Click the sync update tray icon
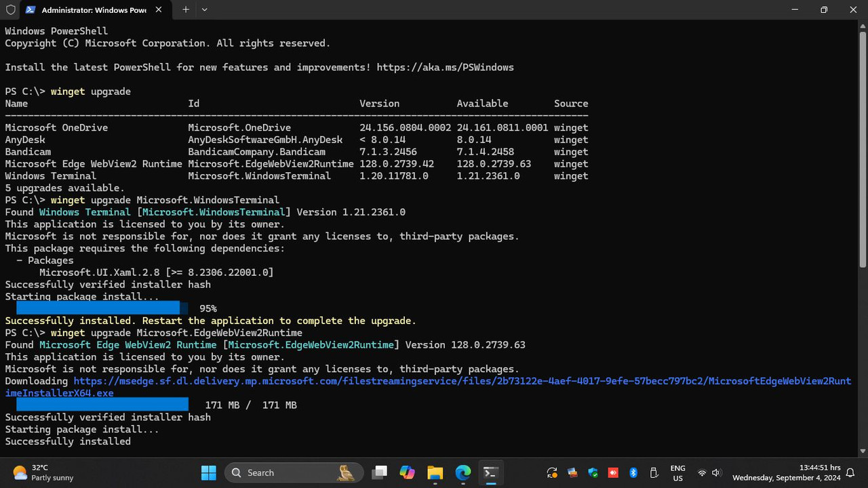This screenshot has width=868, height=488. point(551,472)
